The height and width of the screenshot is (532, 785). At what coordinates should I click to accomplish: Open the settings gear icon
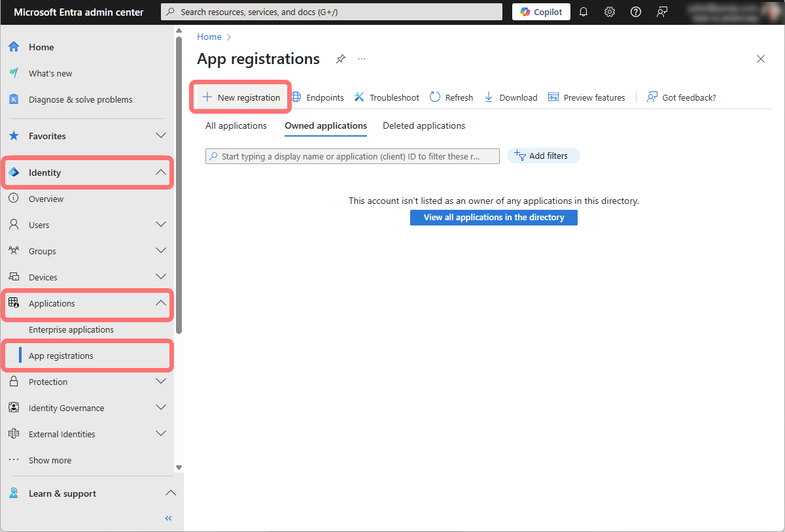pyautogui.click(x=610, y=12)
